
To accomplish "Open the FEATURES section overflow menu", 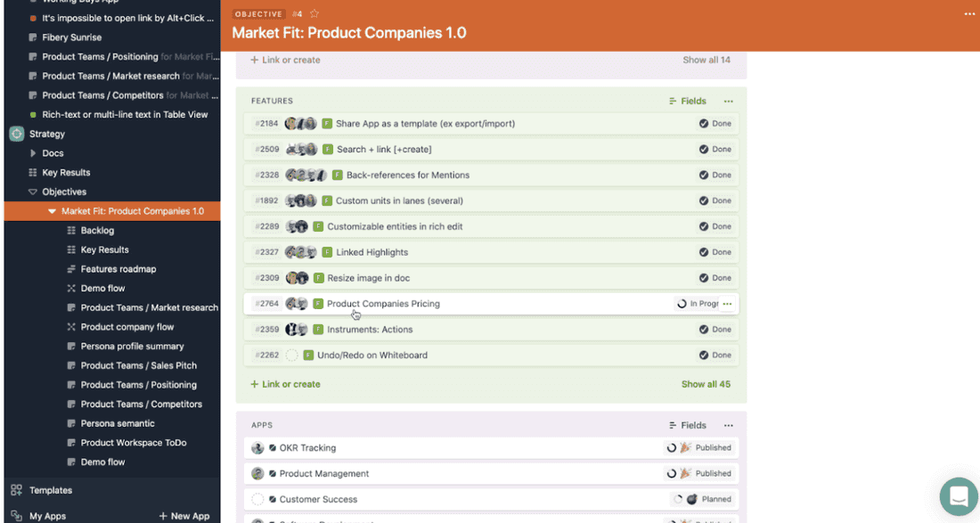I will [x=728, y=101].
